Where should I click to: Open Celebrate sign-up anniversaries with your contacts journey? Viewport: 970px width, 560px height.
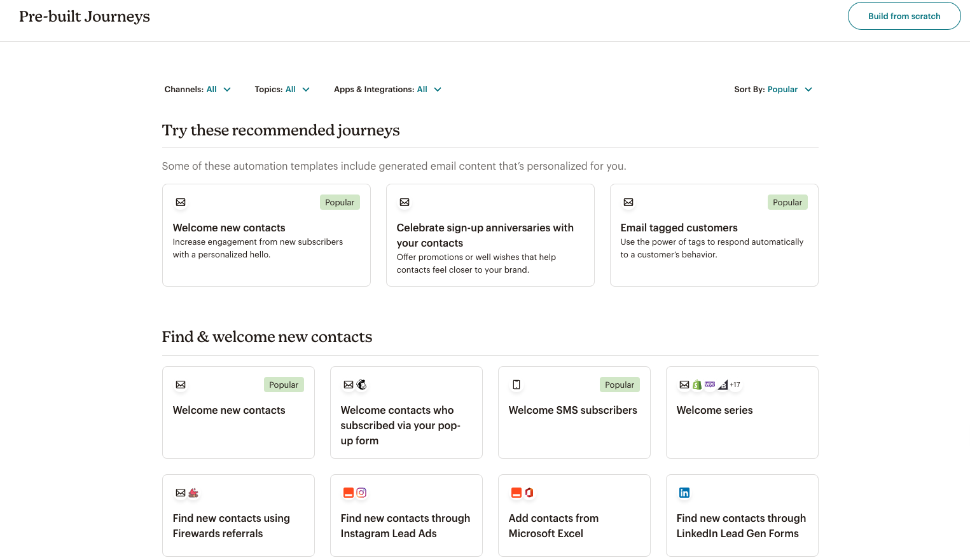click(x=485, y=235)
